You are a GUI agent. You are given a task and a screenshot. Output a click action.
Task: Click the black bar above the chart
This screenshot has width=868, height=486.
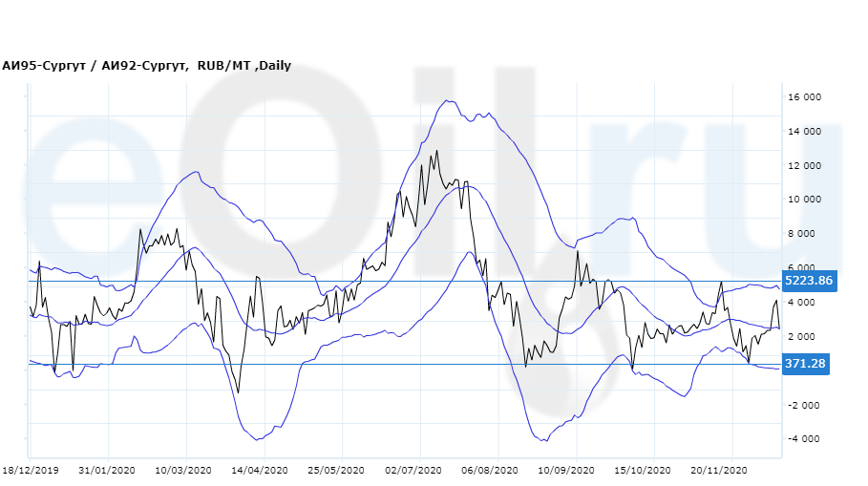pos(434,27)
